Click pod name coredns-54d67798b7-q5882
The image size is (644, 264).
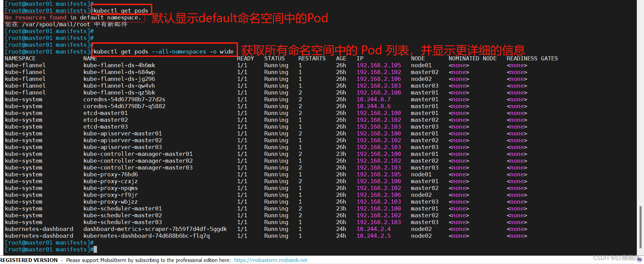pyautogui.click(x=124, y=106)
